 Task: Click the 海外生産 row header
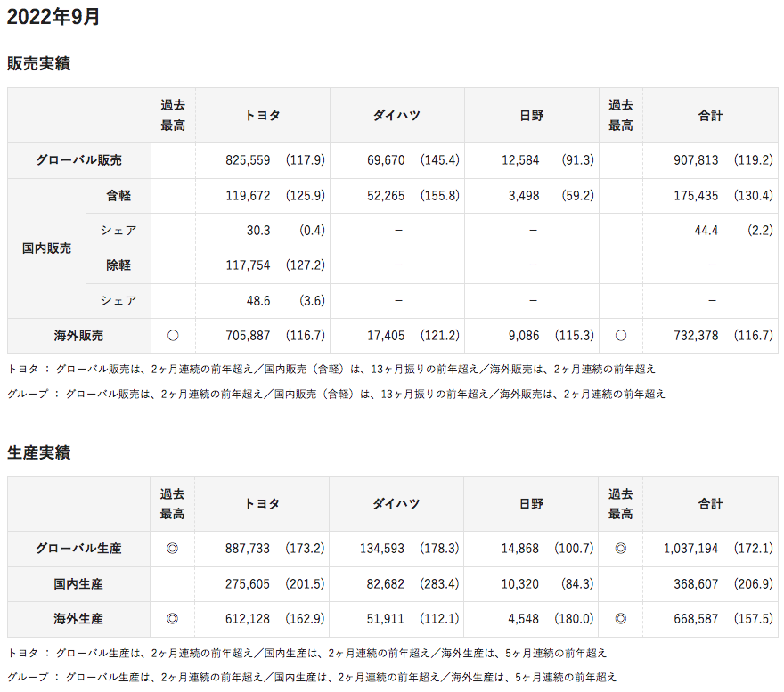click(x=78, y=619)
